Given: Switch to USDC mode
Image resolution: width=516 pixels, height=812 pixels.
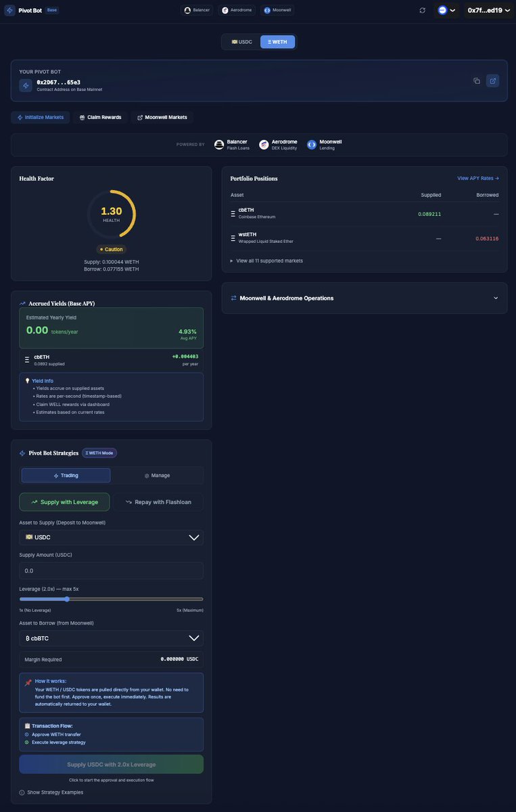Looking at the screenshot, I should click(241, 42).
